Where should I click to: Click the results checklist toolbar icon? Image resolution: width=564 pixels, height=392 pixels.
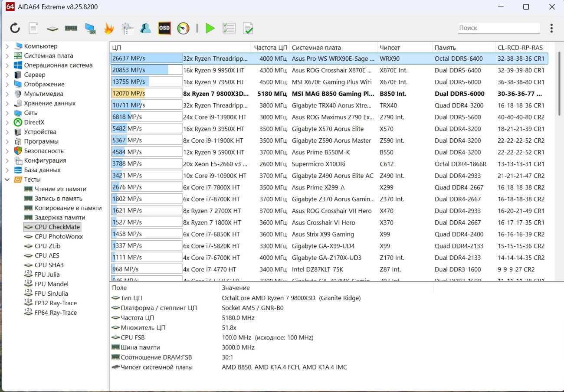(229, 29)
